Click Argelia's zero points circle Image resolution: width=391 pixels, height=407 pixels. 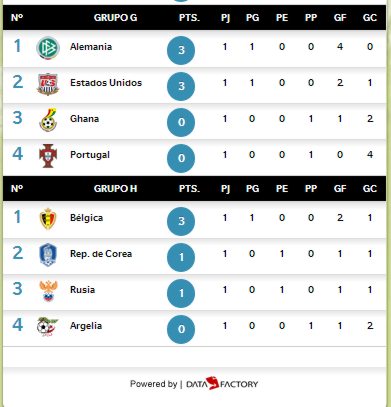click(x=181, y=329)
